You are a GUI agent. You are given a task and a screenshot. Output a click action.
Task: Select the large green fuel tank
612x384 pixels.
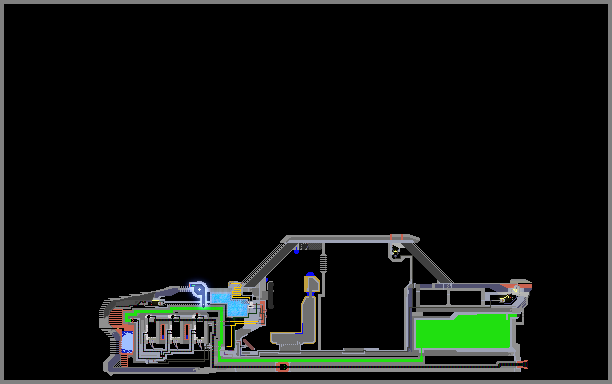(x=464, y=331)
